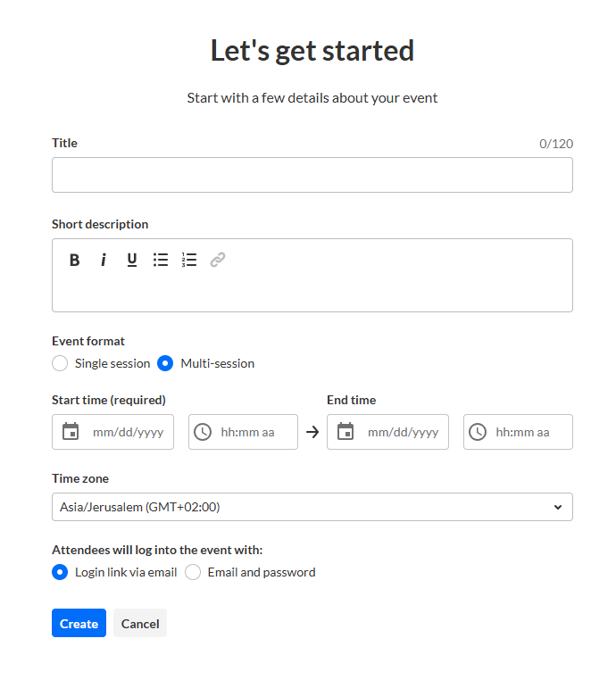This screenshot has height=680, width=616.
Task: Click the start time clock icon
Action: [x=203, y=432]
